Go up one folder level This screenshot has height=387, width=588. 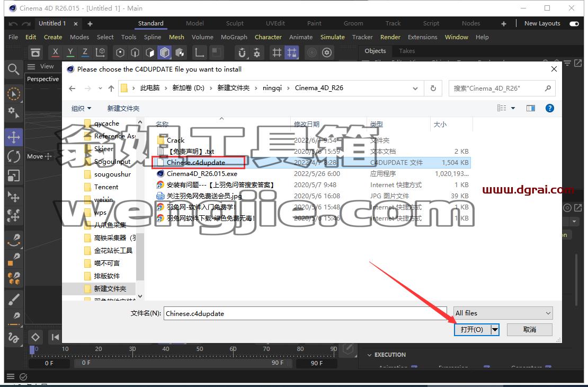pyautogui.click(x=111, y=88)
